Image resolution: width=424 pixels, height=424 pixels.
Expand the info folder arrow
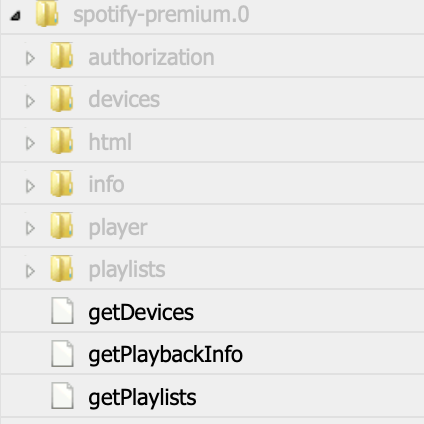30,186
